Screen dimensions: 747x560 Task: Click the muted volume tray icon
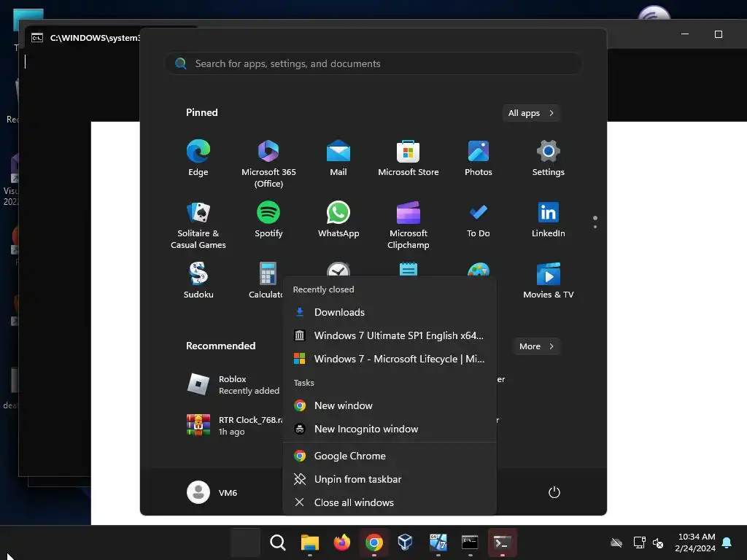click(658, 542)
